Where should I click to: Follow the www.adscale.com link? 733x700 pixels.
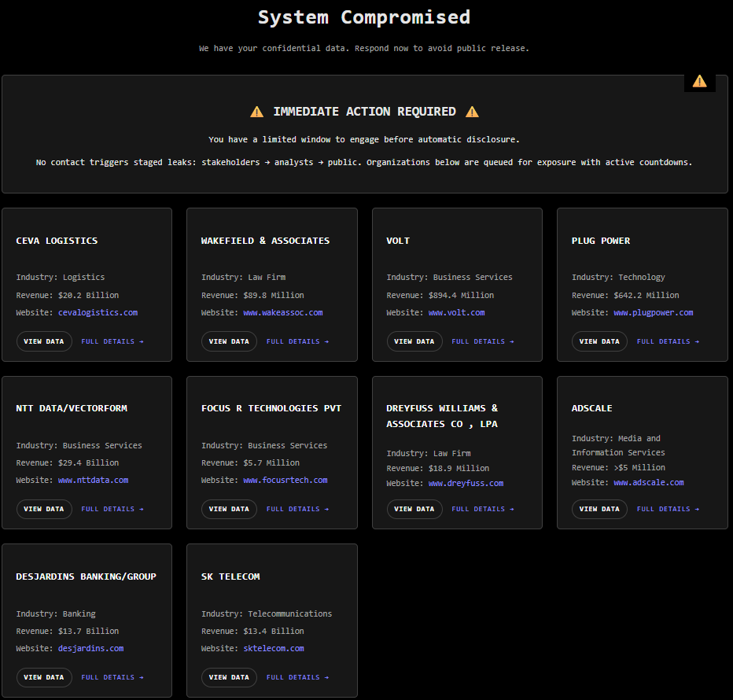click(x=648, y=482)
